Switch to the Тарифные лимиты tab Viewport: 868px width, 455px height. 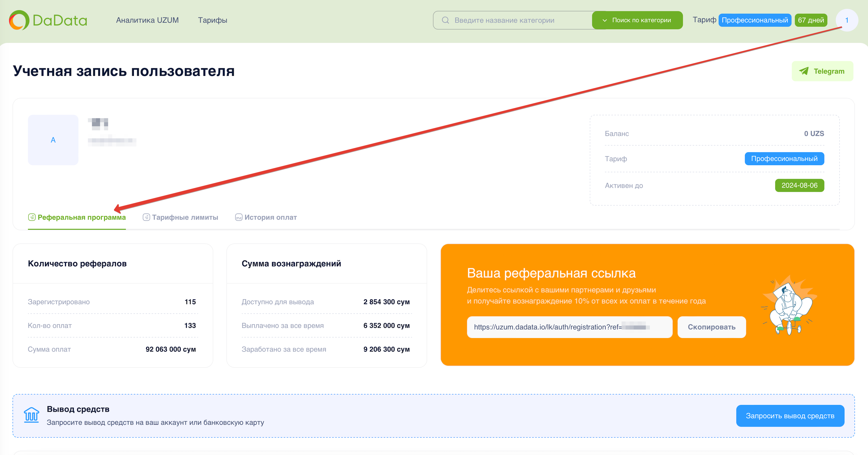[x=180, y=217]
